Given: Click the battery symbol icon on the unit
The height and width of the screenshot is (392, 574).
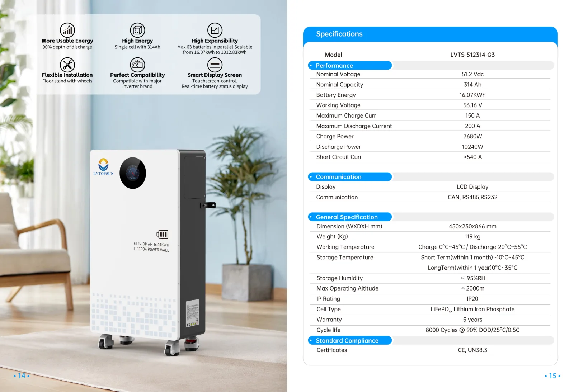Looking at the screenshot, I should pyautogui.click(x=162, y=234).
